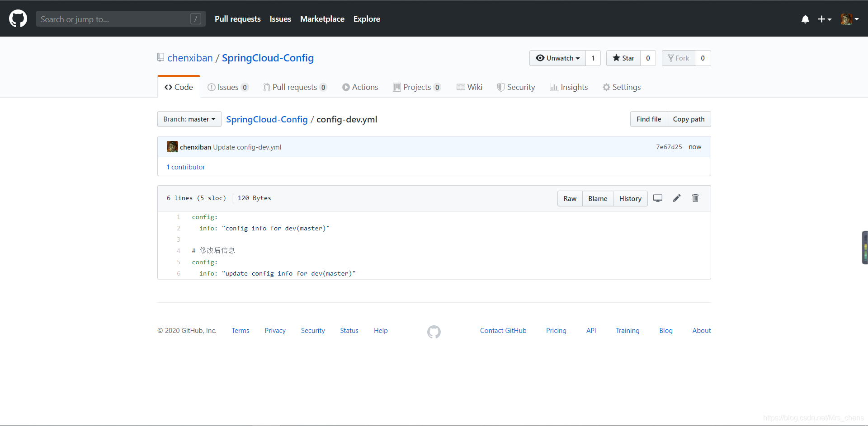Open Privacy footer link

coord(275,331)
